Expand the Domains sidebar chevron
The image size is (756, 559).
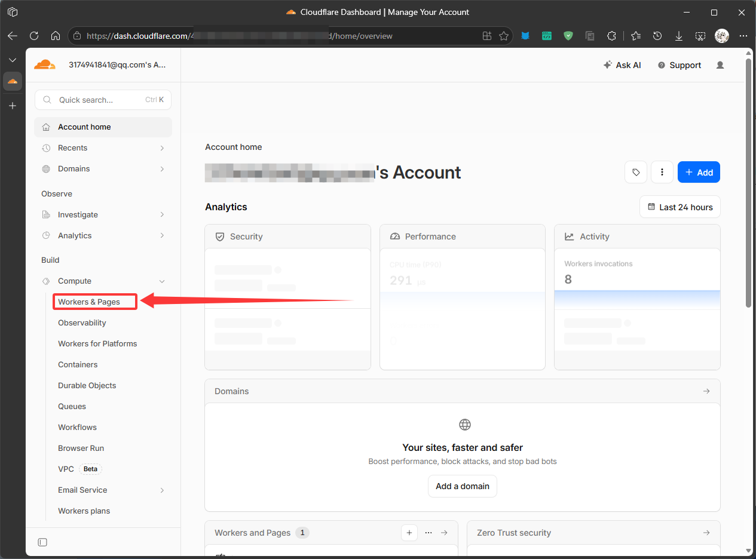pos(162,169)
